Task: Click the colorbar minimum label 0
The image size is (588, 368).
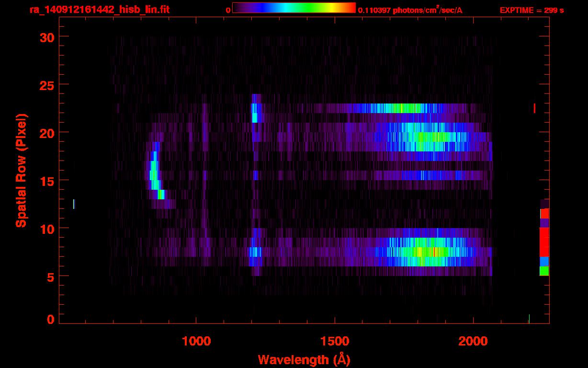Action: 228,10
